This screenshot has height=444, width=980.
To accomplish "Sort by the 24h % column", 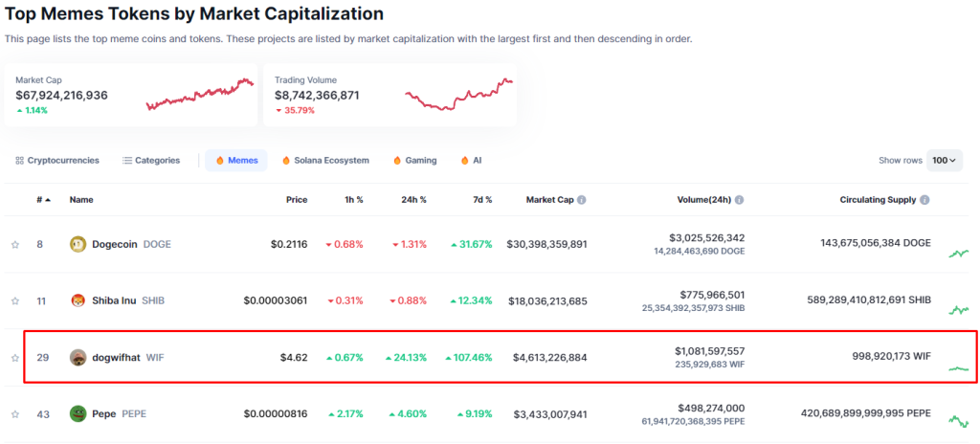I will coord(413,200).
